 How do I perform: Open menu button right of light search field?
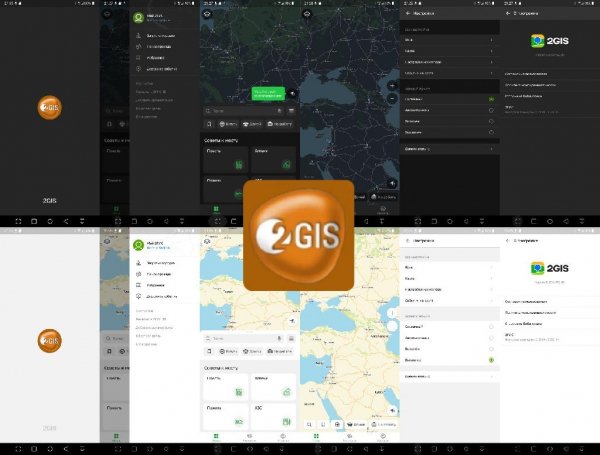(291, 338)
